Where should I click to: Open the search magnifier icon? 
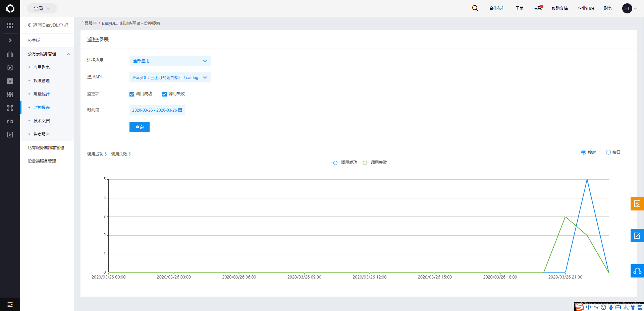tap(475, 8)
